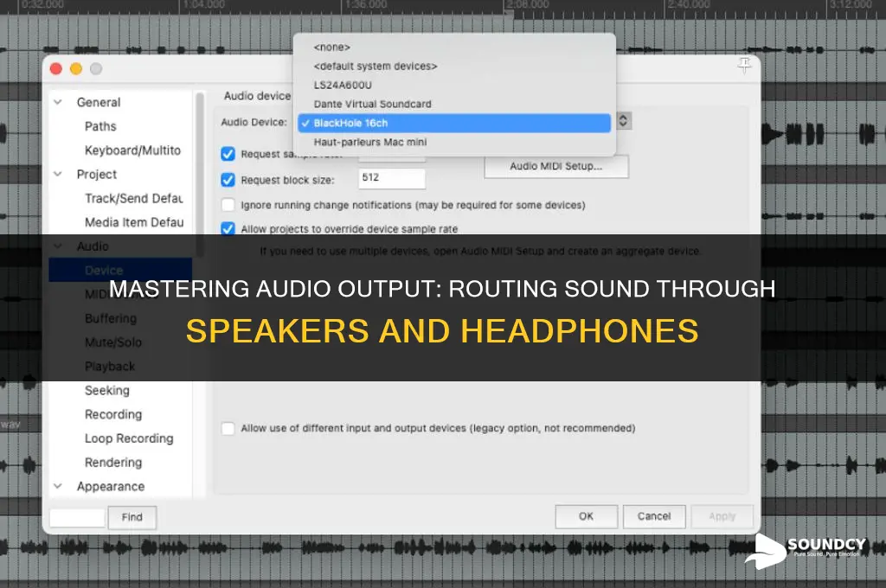Choose <default system devices> option
The image size is (886, 588).
click(x=454, y=66)
